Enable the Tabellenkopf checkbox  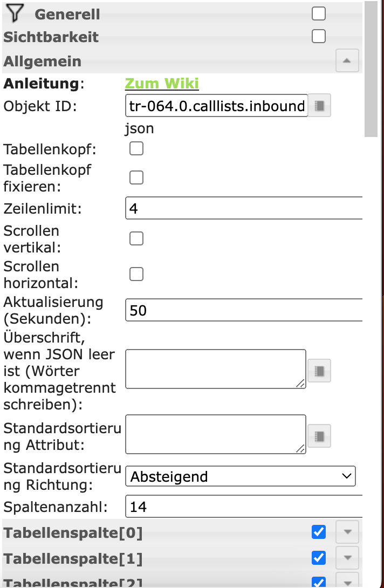pos(136,148)
